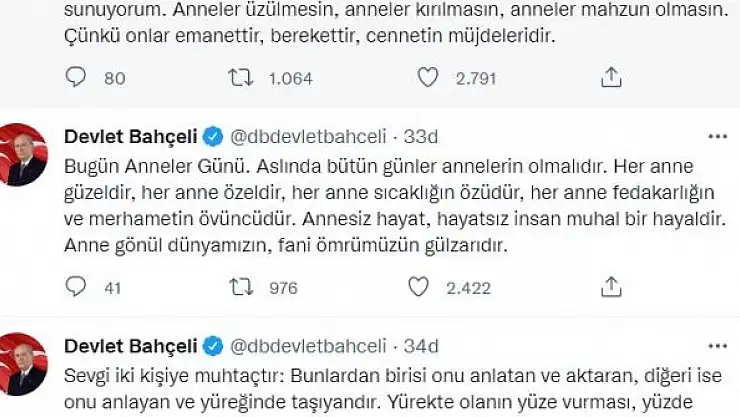This screenshot has width=740, height=417.
Task: Open the 34d timestamp link
Action: click(423, 346)
